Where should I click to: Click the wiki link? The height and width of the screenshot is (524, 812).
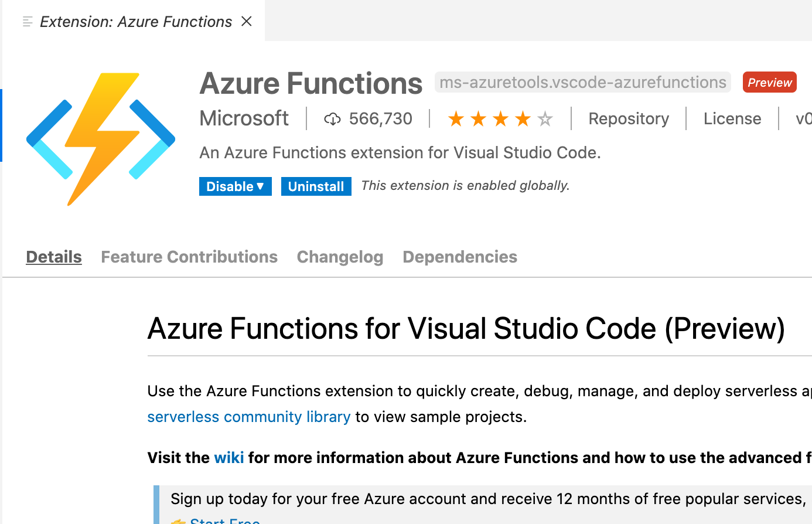point(228,458)
